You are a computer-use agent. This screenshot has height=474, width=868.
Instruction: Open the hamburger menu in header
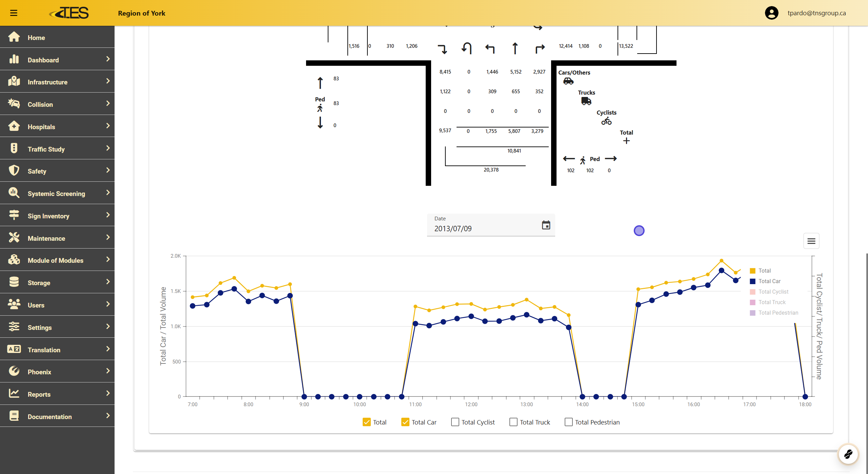pos(14,13)
